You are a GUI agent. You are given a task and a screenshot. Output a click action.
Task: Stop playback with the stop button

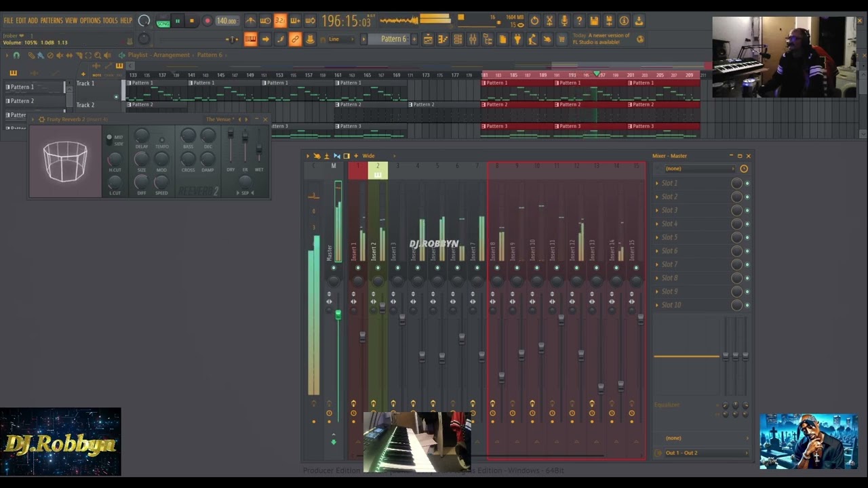(192, 21)
